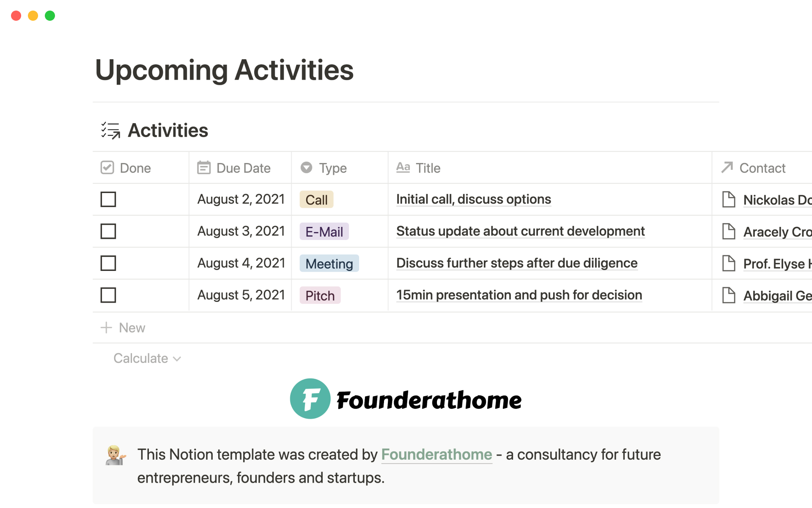Open Activities section header menu

(168, 130)
